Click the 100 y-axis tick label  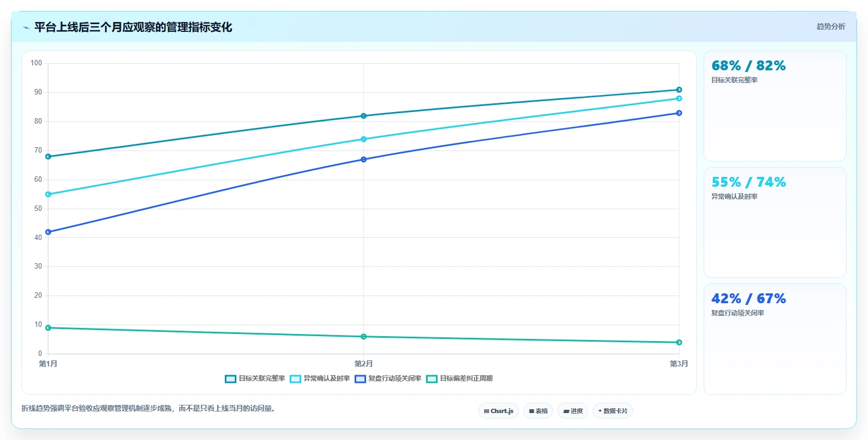point(36,63)
